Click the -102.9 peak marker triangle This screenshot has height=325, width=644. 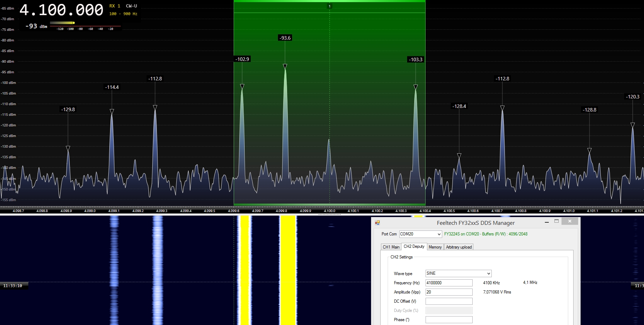coord(242,86)
